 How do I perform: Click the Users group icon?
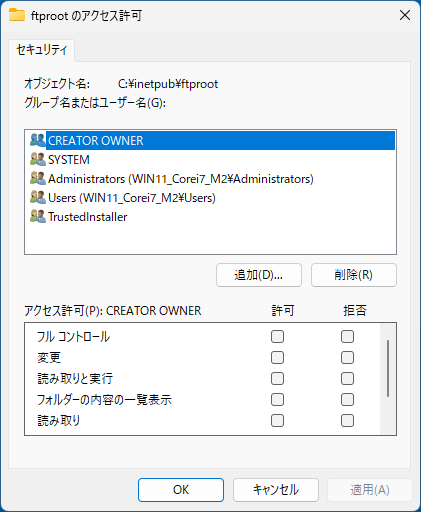(x=38, y=197)
